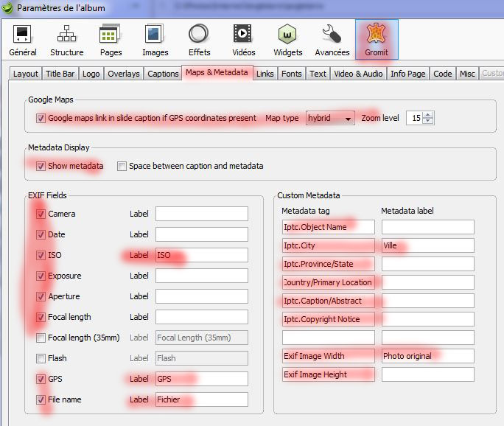Uncheck the Google maps link checkbox

tap(41, 118)
